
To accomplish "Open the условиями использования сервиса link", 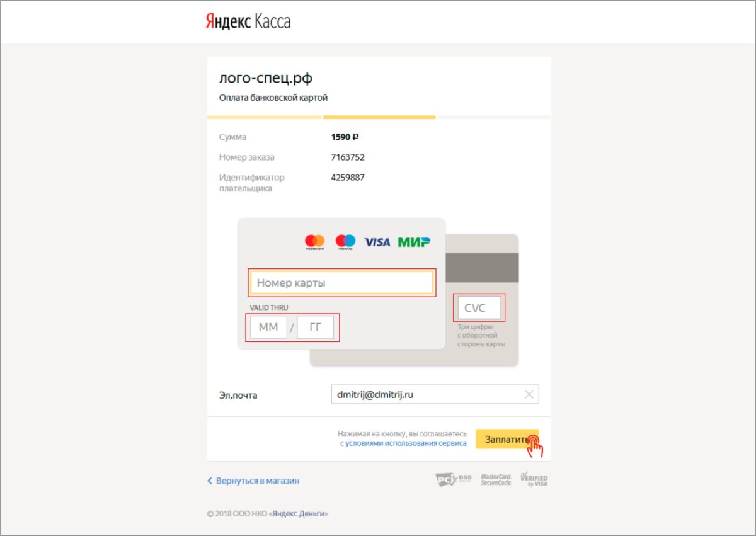I will [406, 443].
